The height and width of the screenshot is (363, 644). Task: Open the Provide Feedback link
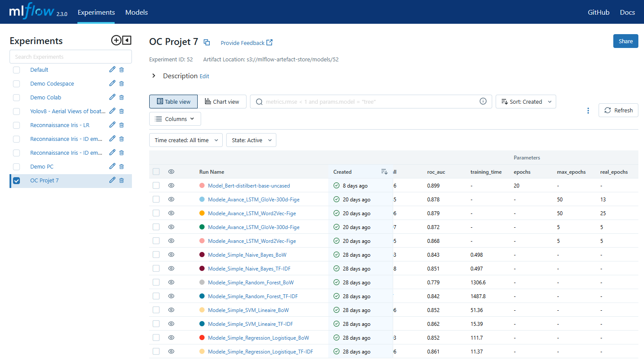tap(247, 43)
